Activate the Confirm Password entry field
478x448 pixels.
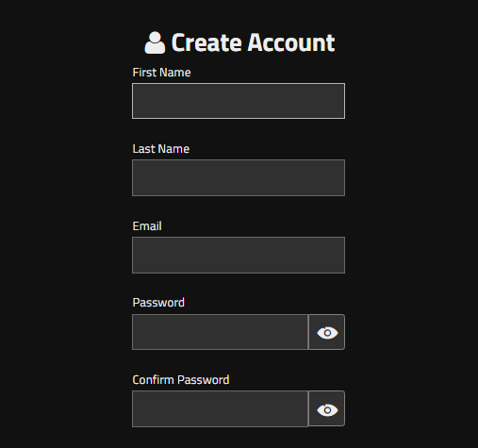click(x=221, y=408)
